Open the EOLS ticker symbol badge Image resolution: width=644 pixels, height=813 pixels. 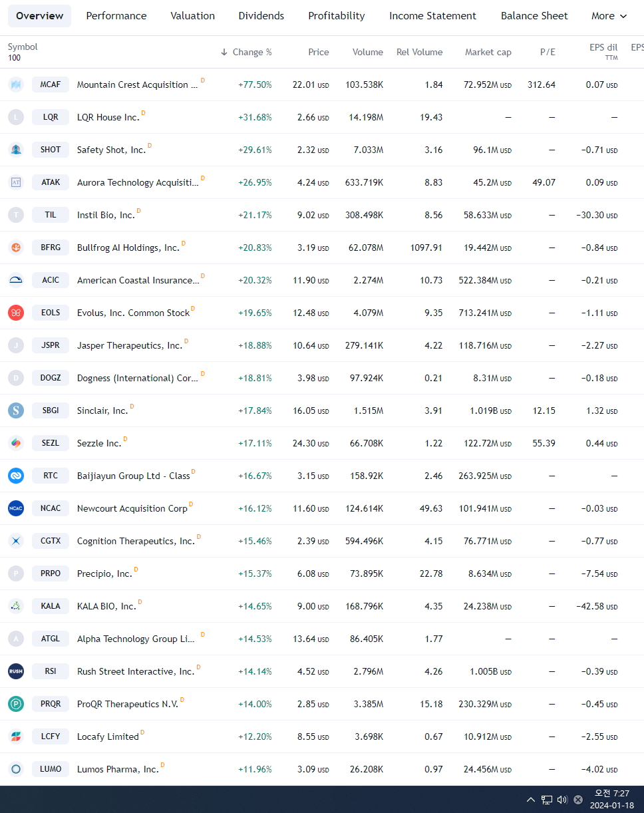point(51,313)
